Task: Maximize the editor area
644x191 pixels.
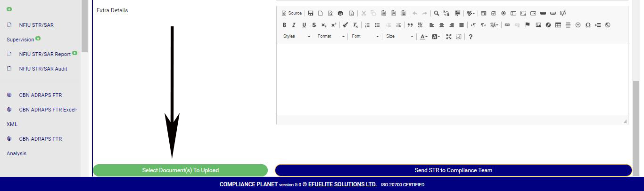Action: pyautogui.click(x=449, y=37)
